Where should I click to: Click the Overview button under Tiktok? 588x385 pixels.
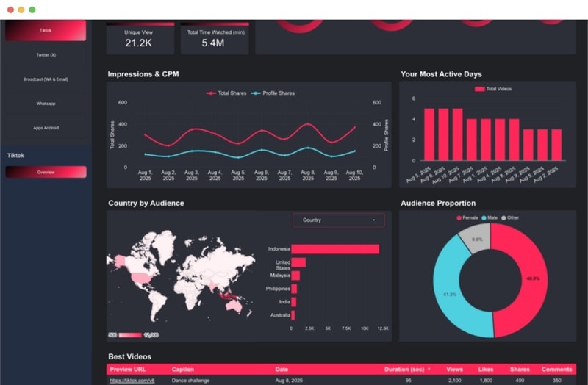tap(46, 172)
